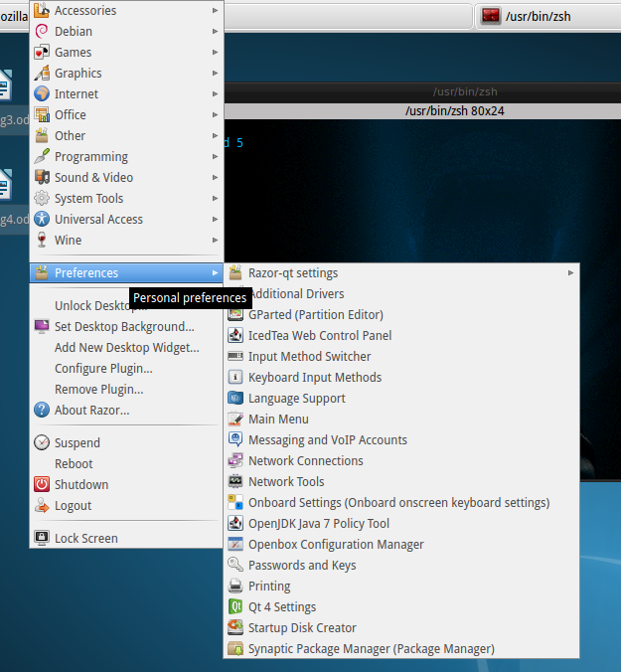This screenshot has width=621, height=672.
Task: Click the Universal Access icon
Action: point(42,219)
